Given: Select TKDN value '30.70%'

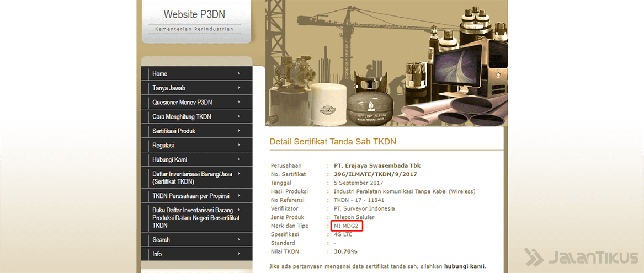Looking at the screenshot, I should pos(345,251).
